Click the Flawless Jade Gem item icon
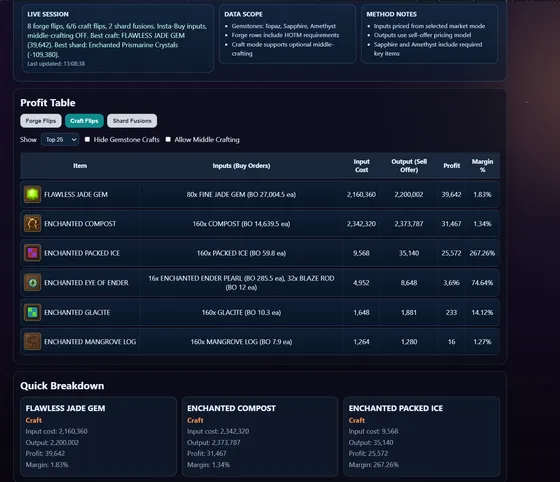560x482 pixels. (32, 194)
